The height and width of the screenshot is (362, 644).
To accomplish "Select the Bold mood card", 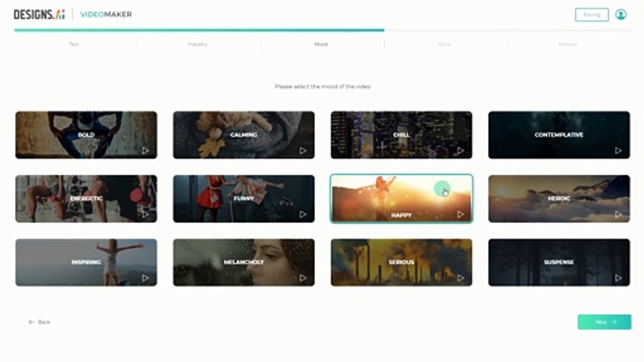I will 86,135.
